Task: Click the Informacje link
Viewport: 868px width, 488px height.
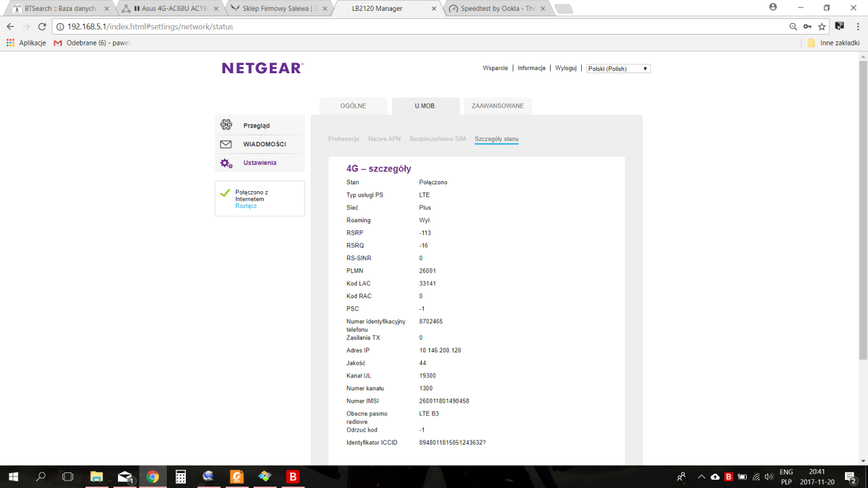Action: click(x=532, y=68)
